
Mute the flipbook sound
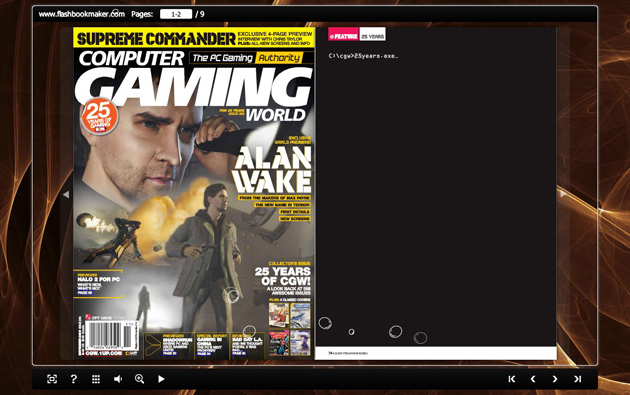point(118,379)
